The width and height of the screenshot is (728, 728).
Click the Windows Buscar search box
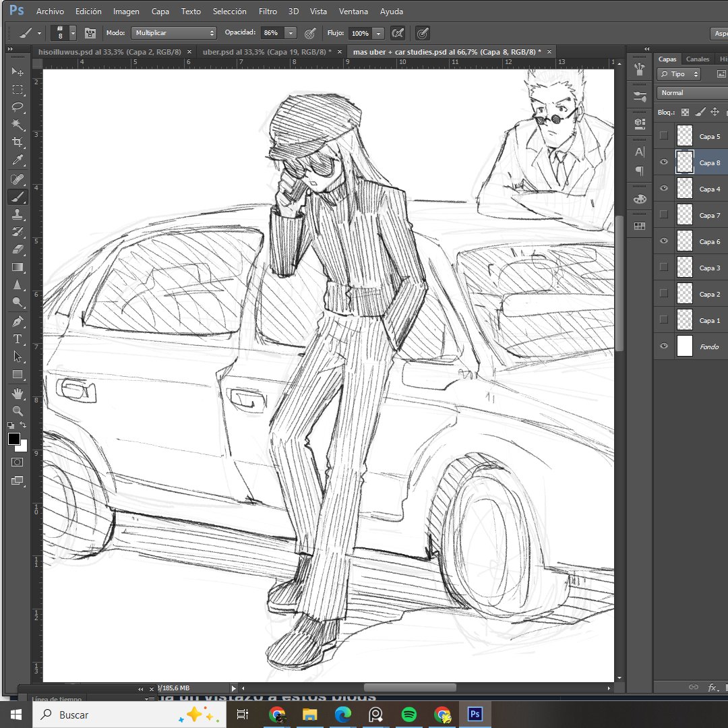tap(129, 715)
